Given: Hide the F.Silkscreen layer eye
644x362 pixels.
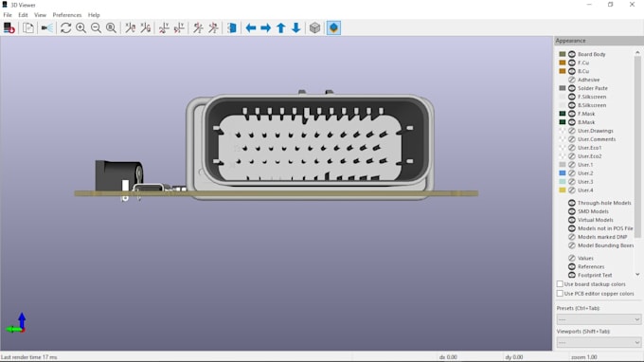Looking at the screenshot, I should click(x=572, y=97).
